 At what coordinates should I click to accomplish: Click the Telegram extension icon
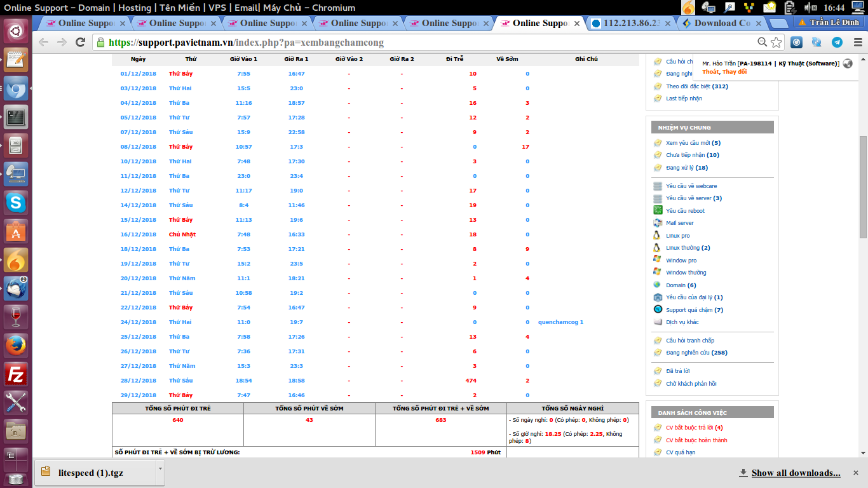(837, 43)
